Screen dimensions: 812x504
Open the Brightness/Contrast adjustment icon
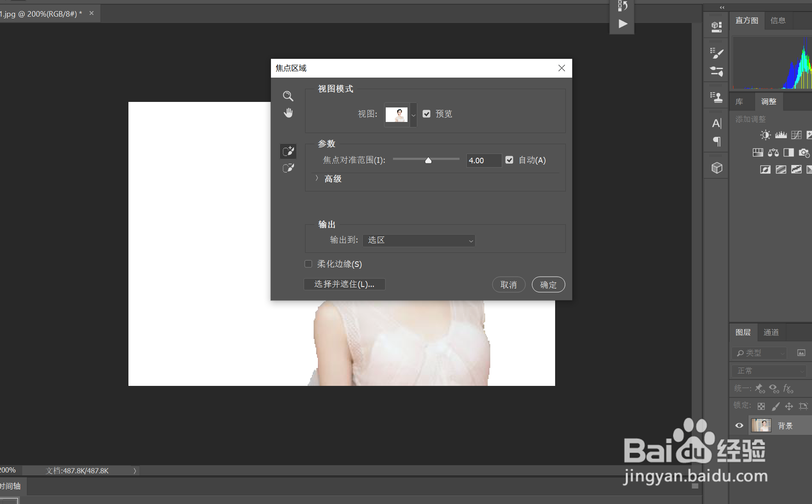[765, 135]
